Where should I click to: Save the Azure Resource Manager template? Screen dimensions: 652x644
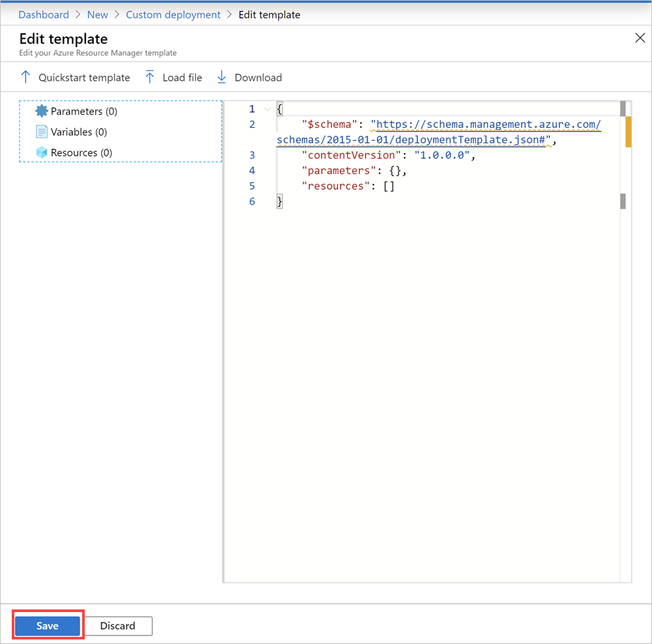[47, 625]
